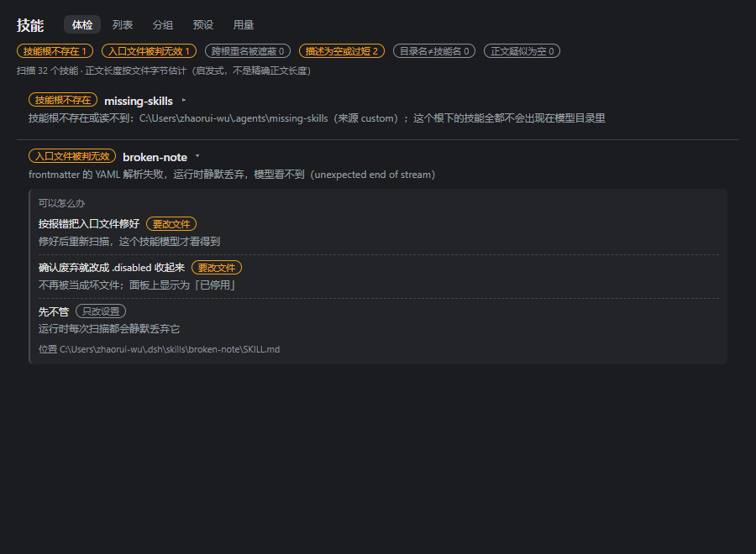This screenshot has width=756, height=554.
Task: Click 修好后重新扫描 hint text
Action: point(129,242)
